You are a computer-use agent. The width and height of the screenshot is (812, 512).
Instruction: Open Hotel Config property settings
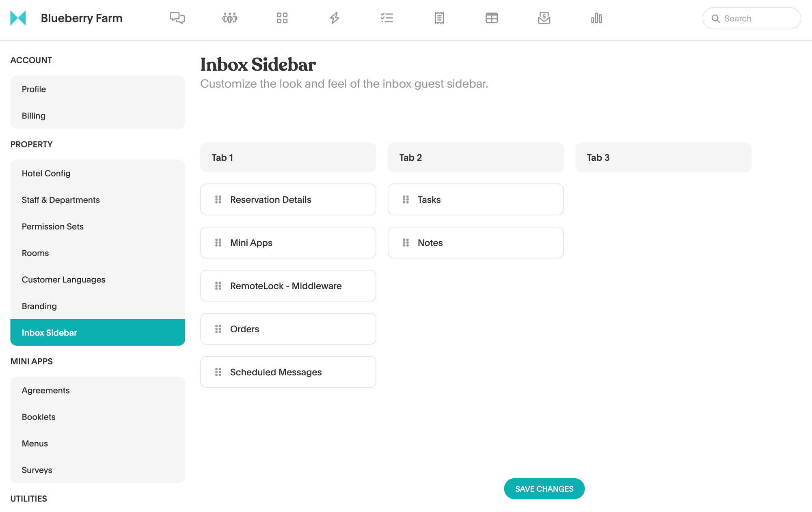click(45, 173)
